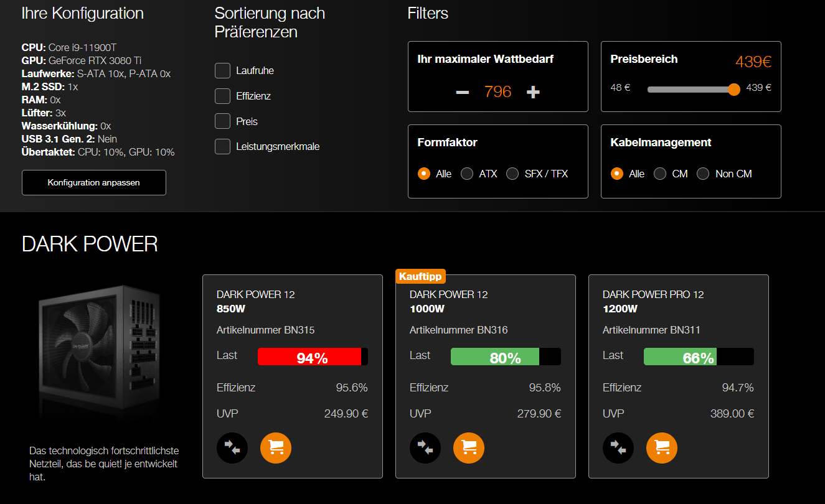Compare the Dark Power 12 1000W
The height and width of the screenshot is (504, 825).
[x=425, y=448]
